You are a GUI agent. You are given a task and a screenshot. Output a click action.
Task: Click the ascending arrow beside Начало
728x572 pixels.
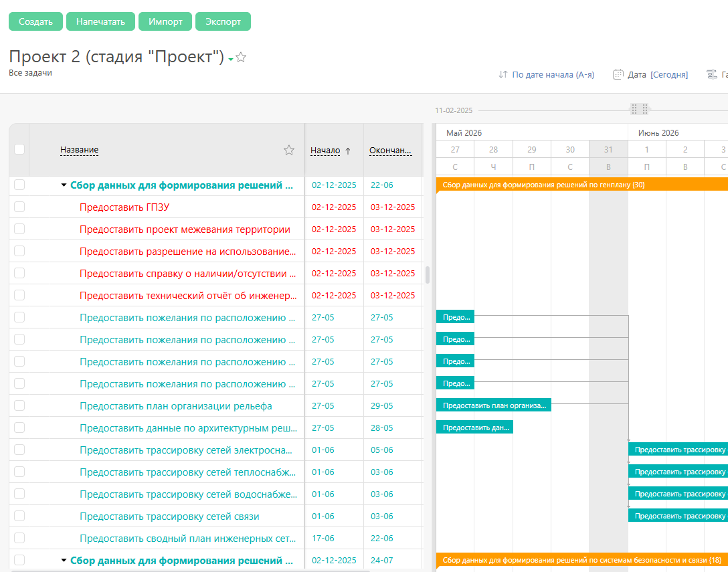point(348,151)
